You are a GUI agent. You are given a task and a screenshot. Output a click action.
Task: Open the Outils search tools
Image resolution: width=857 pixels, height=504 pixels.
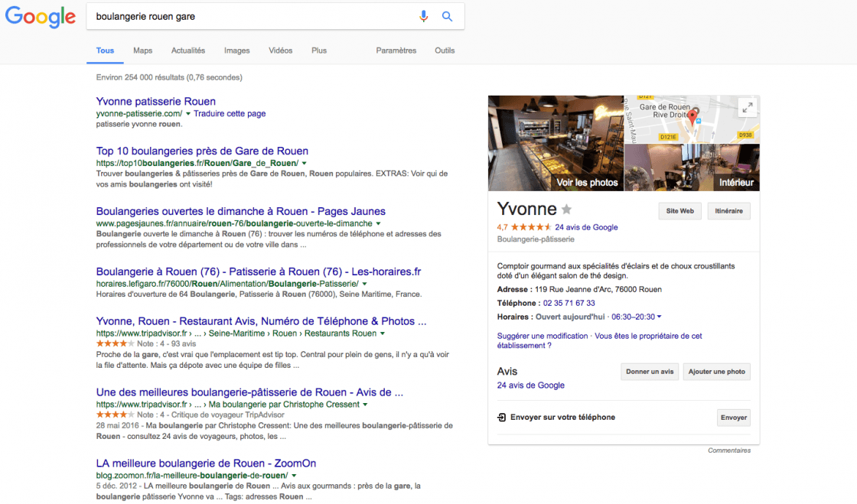(x=445, y=50)
